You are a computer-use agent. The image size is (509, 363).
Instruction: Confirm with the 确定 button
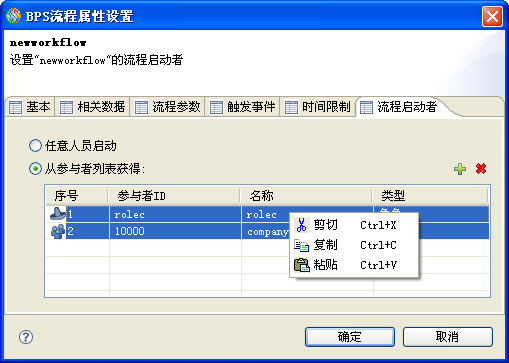(350, 337)
